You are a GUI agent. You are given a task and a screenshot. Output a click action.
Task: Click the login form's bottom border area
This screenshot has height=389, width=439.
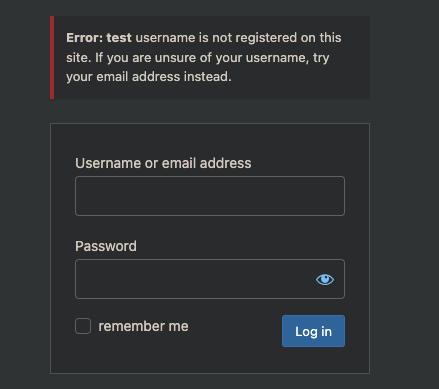210,373
